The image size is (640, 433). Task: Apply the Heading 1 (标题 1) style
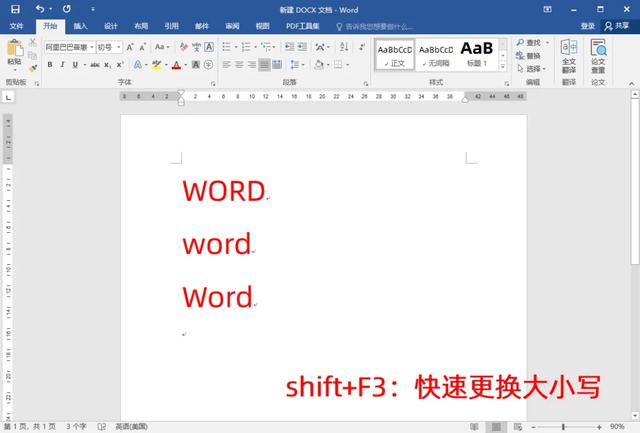pos(477,56)
